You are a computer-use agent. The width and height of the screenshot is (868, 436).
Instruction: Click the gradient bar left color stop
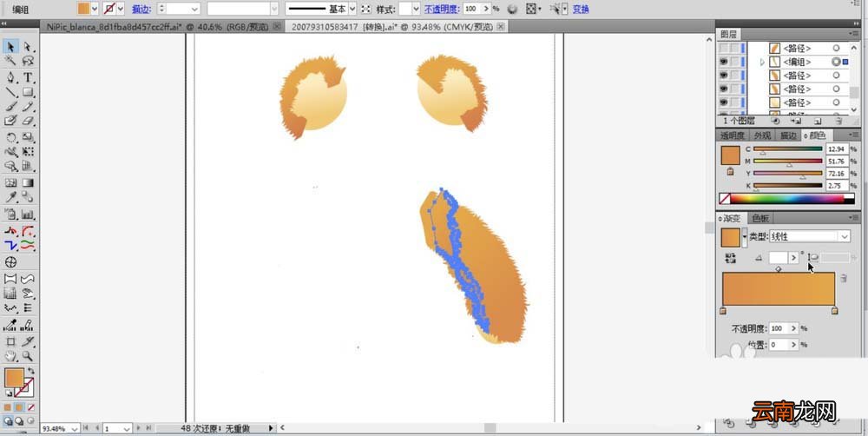(x=723, y=311)
